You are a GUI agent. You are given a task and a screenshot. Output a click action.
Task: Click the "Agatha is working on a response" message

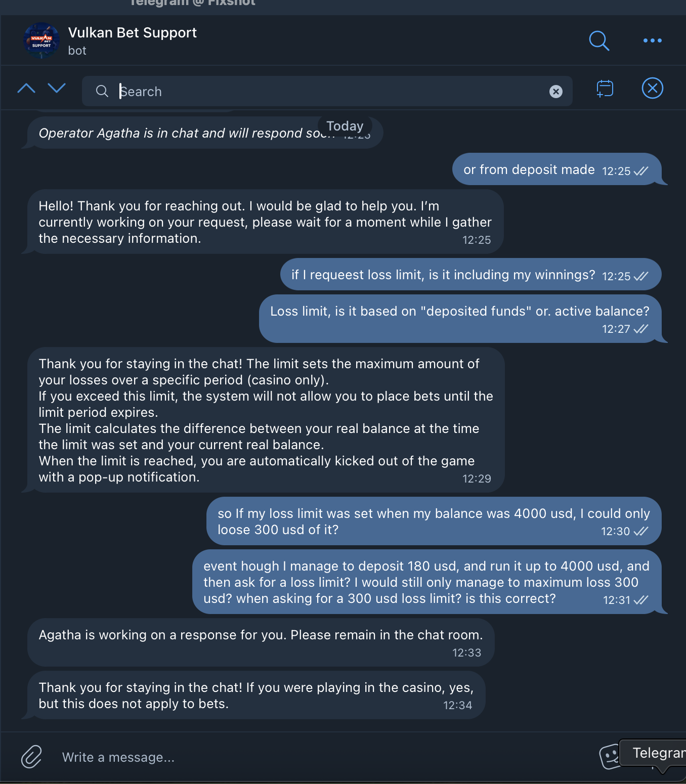click(261, 642)
